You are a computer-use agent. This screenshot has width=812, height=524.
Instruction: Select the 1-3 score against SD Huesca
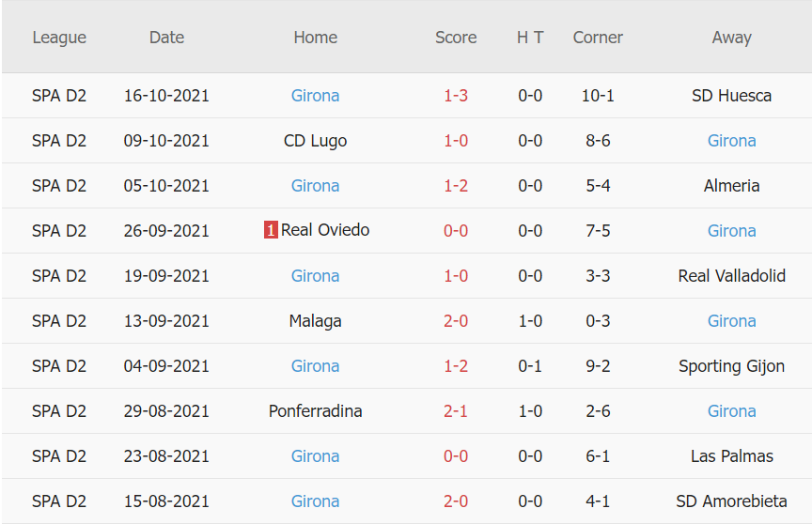tap(456, 96)
